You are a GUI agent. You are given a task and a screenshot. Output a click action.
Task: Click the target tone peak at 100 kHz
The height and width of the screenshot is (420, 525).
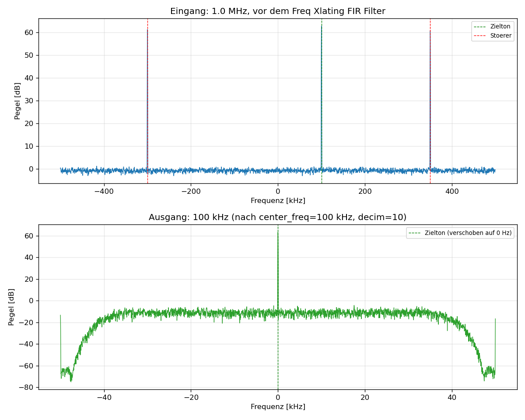pyautogui.click(x=322, y=26)
